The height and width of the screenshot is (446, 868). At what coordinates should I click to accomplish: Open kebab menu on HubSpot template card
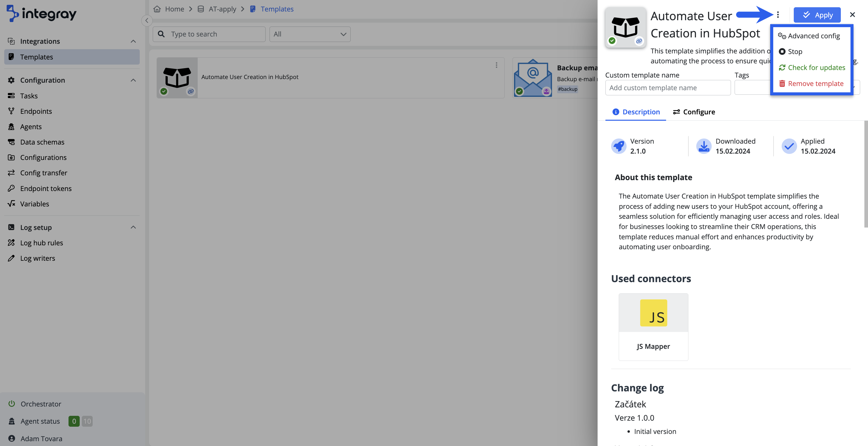496,65
